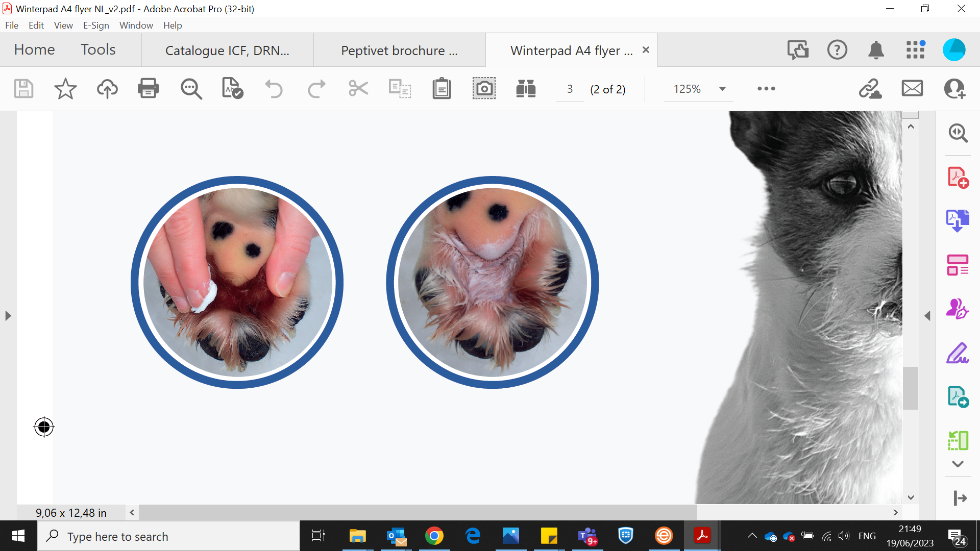Open the Tools view

pyautogui.click(x=98, y=49)
